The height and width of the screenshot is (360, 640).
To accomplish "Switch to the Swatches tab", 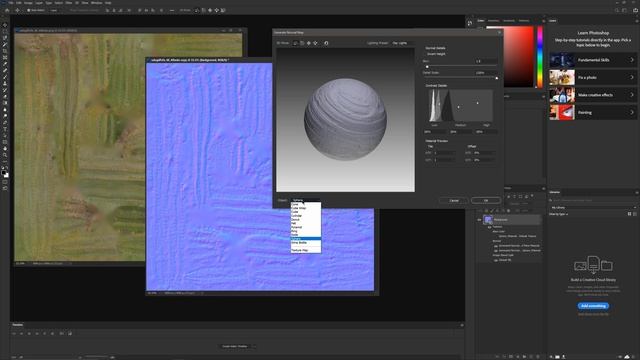I will click(x=493, y=20).
